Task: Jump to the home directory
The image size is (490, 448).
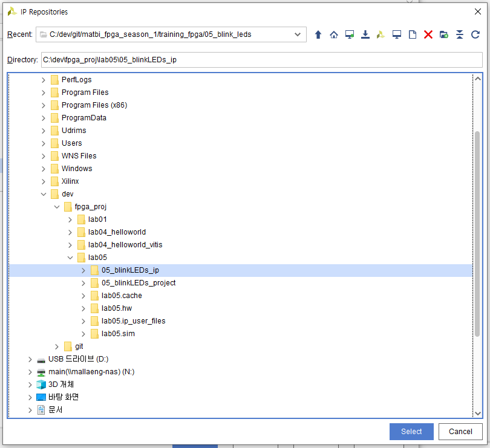Action: coord(334,34)
